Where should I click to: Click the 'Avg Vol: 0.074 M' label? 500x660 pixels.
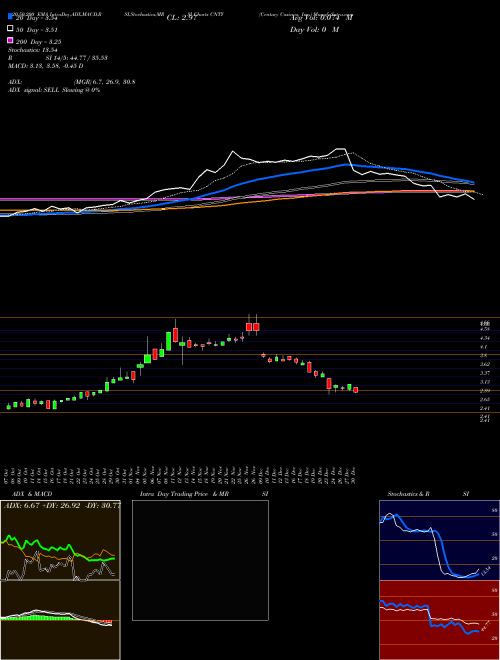coord(321,18)
